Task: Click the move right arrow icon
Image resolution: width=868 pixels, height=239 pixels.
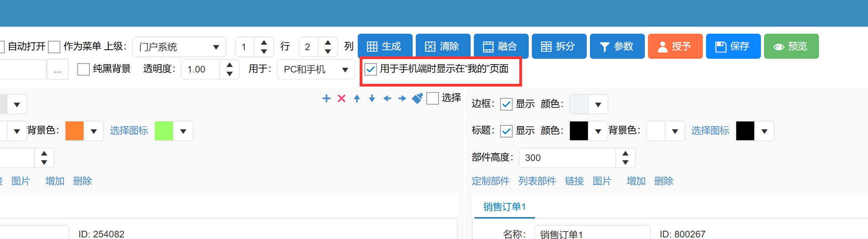Action: 402,98
